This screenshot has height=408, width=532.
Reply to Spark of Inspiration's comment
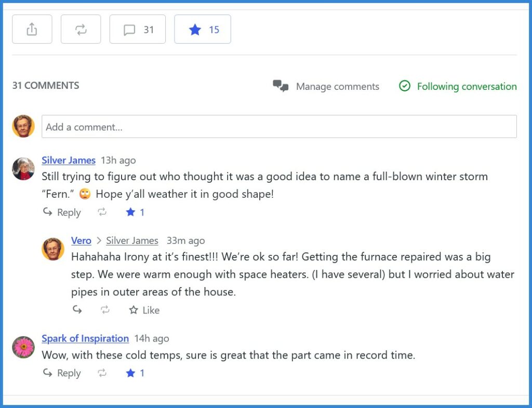tap(62, 373)
